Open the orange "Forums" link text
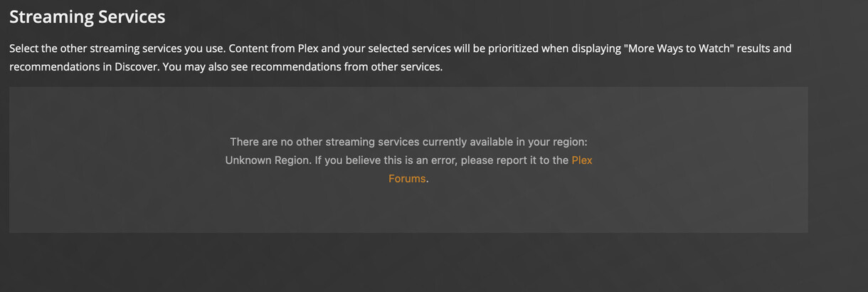Viewport: 868px width, 292px height. tap(406, 179)
